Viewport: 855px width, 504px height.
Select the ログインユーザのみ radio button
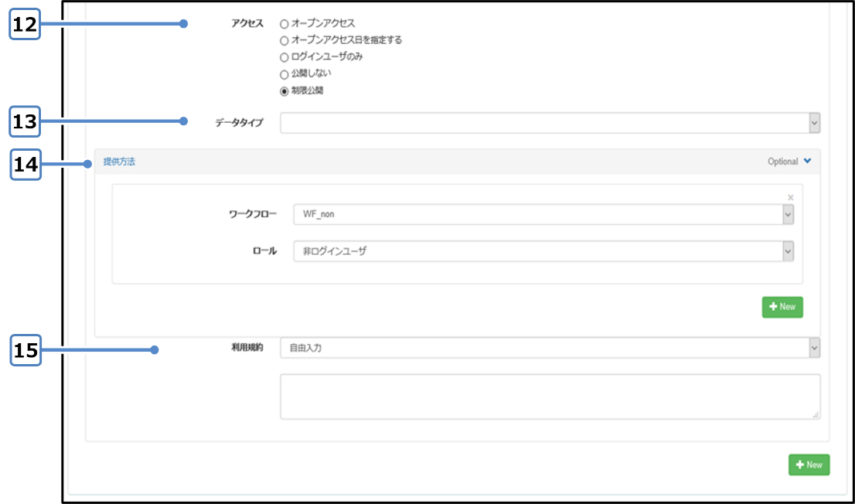tap(284, 57)
